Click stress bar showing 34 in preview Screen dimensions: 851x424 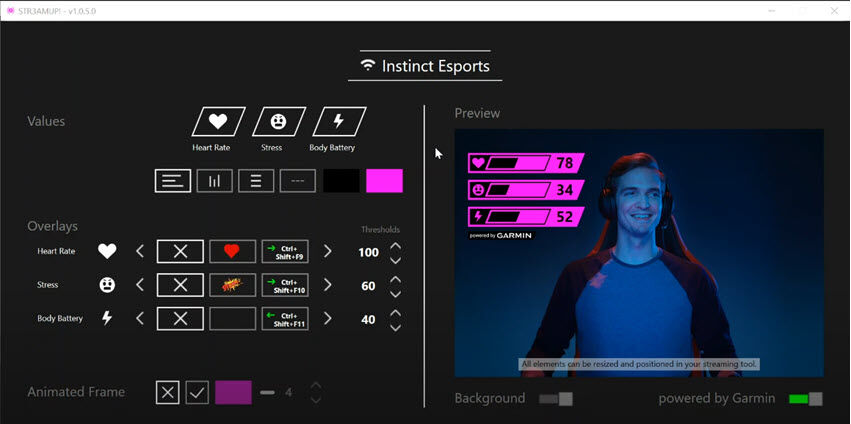click(526, 189)
